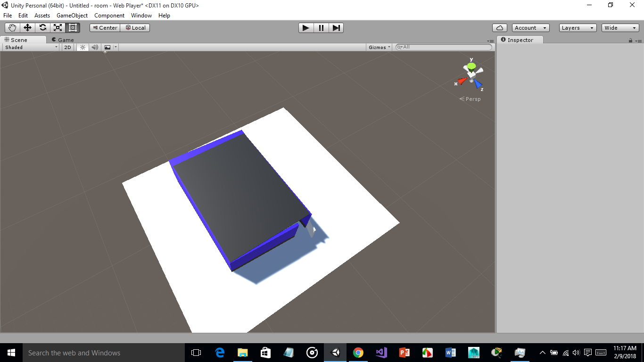Screen dimensions: 644x362
Task: Open the Layers dropdown
Action: (577, 28)
